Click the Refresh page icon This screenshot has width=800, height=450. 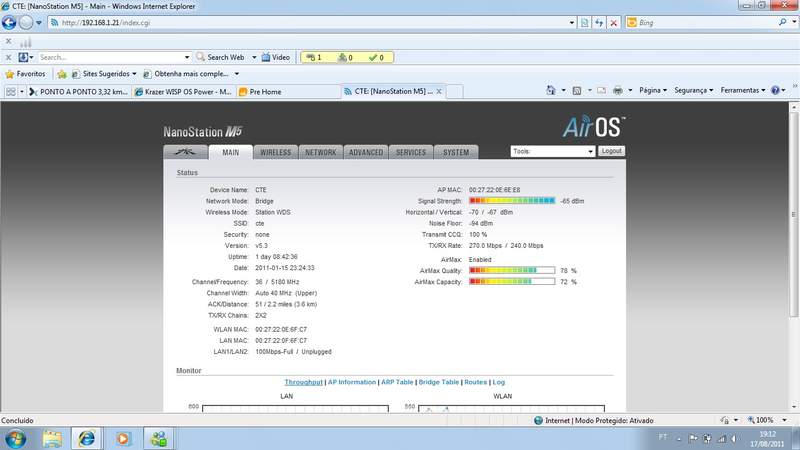pyautogui.click(x=599, y=22)
